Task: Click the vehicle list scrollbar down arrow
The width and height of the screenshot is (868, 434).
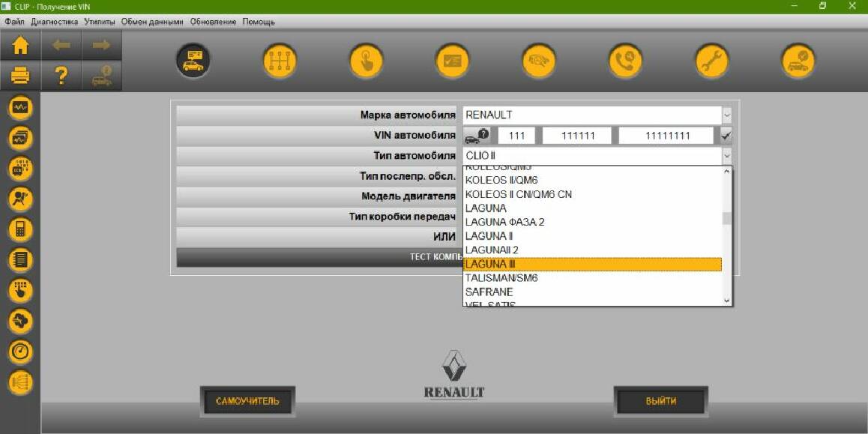Action: coord(727,300)
